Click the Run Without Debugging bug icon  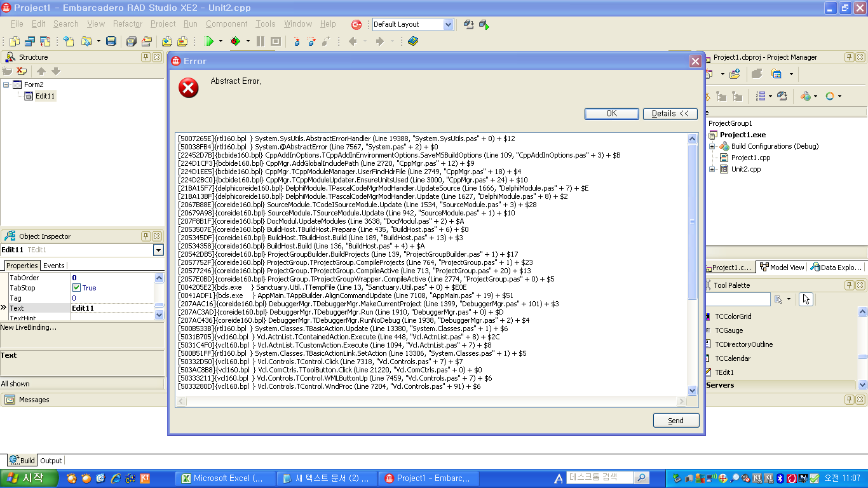tap(236, 41)
